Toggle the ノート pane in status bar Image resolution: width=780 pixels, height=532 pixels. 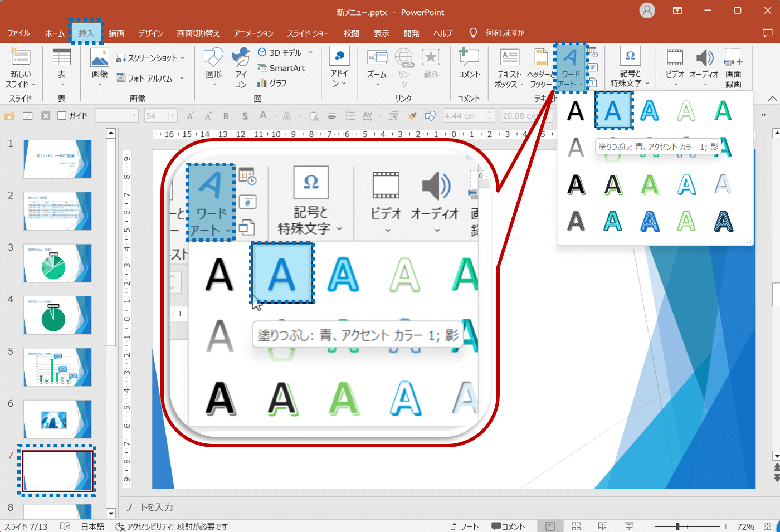coord(465,526)
